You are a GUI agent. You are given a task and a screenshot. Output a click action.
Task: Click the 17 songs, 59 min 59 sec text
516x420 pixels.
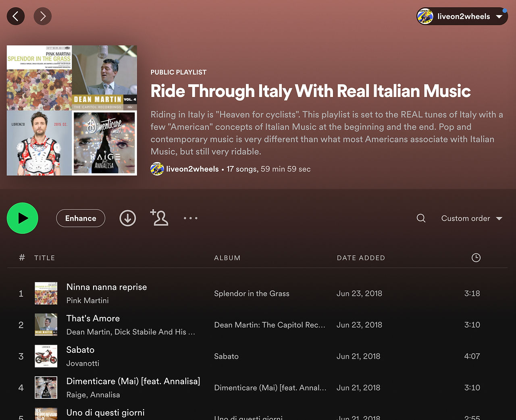click(268, 169)
